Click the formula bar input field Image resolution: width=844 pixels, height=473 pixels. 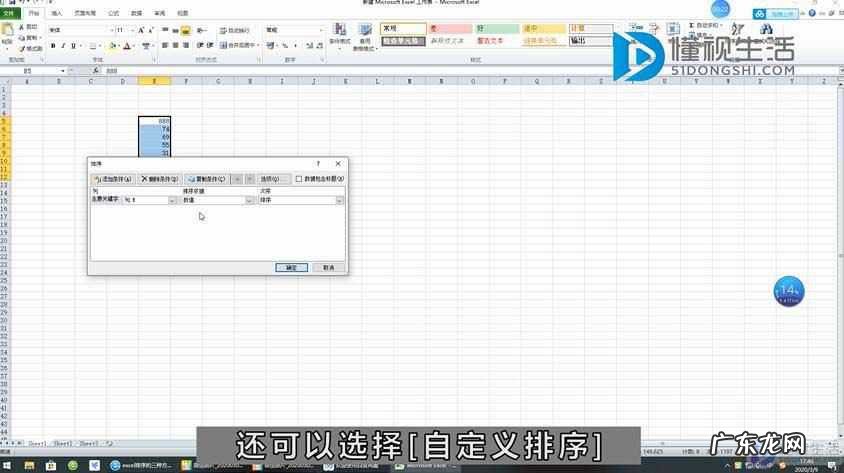point(468,70)
